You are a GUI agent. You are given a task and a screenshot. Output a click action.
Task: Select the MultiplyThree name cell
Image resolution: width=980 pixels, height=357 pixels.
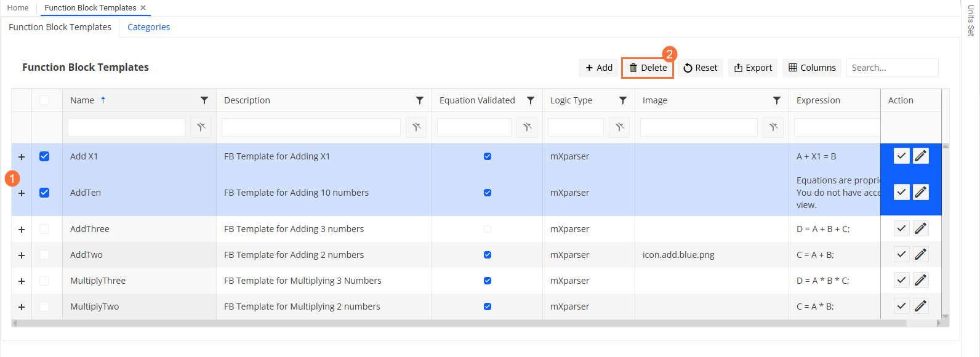click(x=139, y=281)
